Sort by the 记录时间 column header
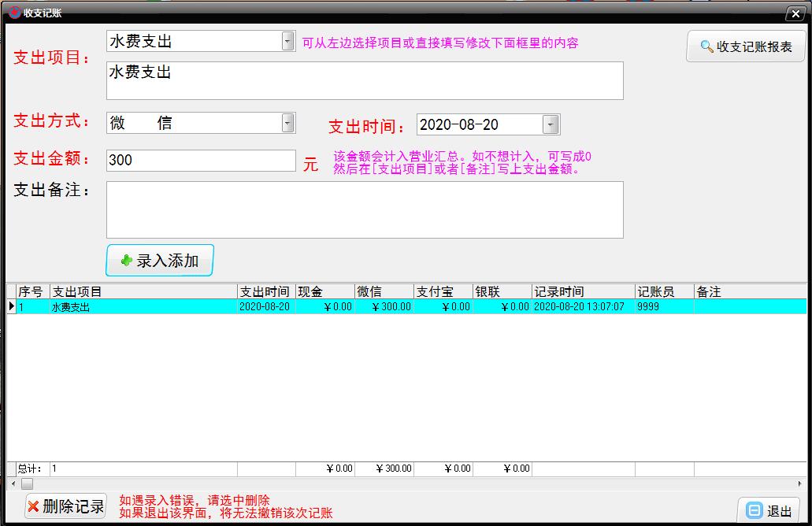Screen dimensions: 812x526 [x=583, y=292]
